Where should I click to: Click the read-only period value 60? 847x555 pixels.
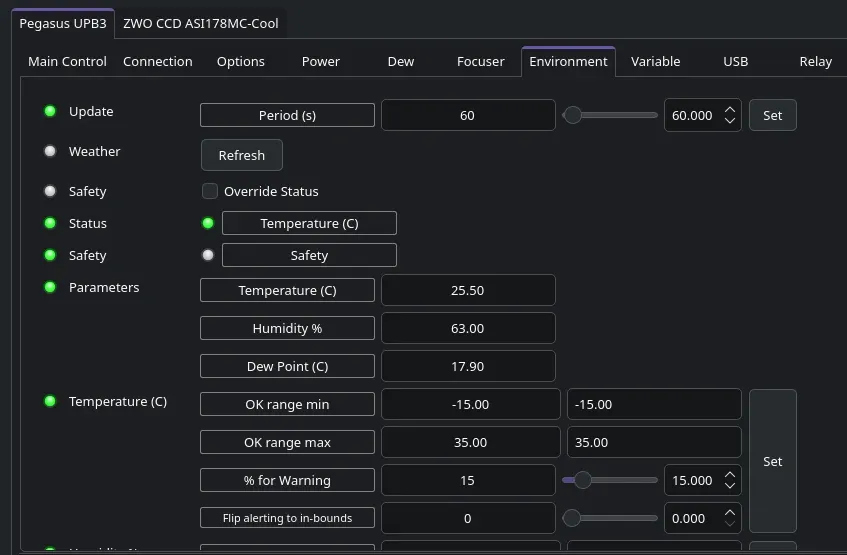468,115
